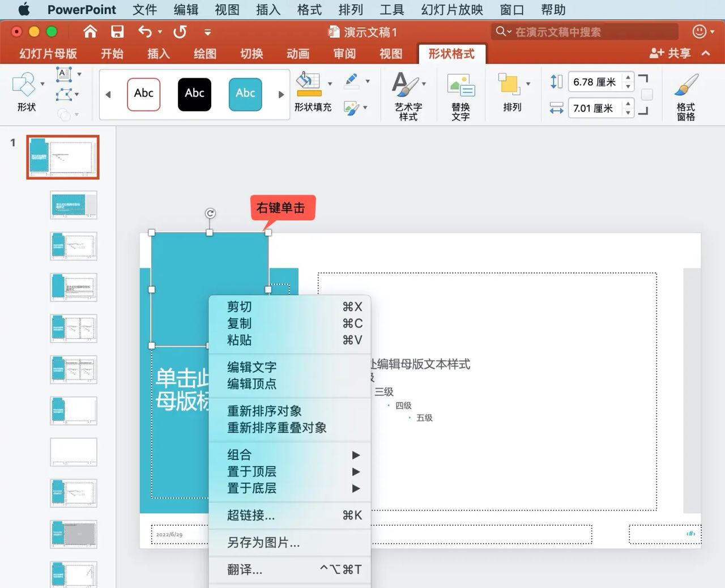Increase shape height using the 6.78 厘米 stepper
Image resolution: width=725 pixels, height=588 pixels.
click(628, 78)
